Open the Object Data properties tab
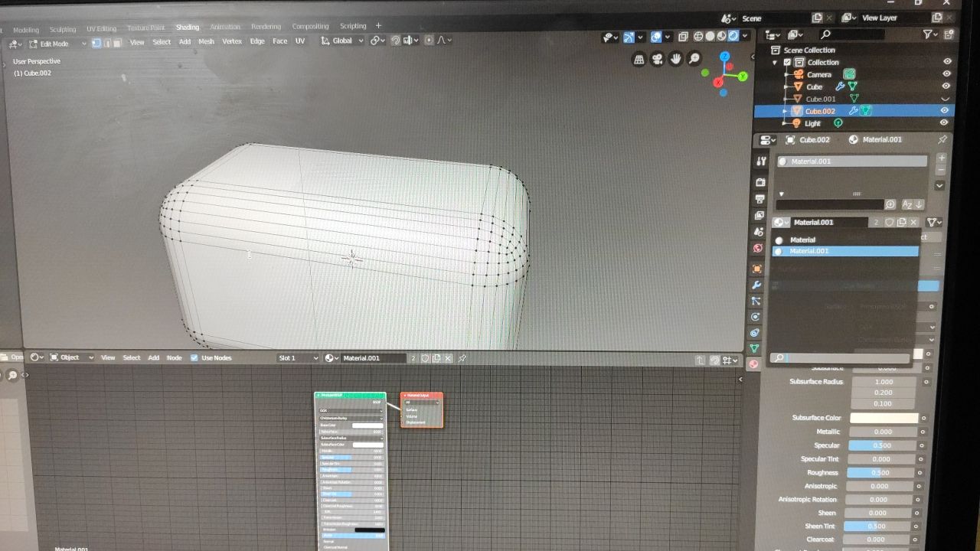Screen dimensions: 980x551 point(754,348)
